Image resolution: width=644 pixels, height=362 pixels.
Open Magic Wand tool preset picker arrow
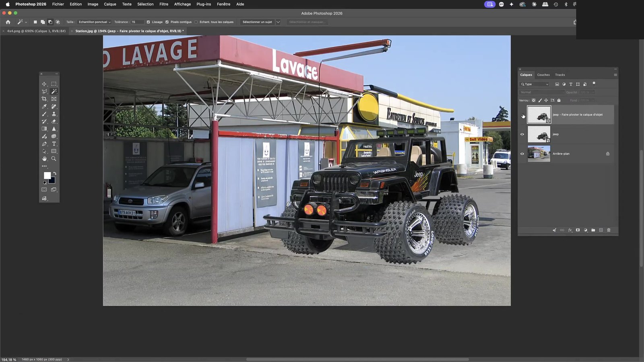(x=26, y=22)
